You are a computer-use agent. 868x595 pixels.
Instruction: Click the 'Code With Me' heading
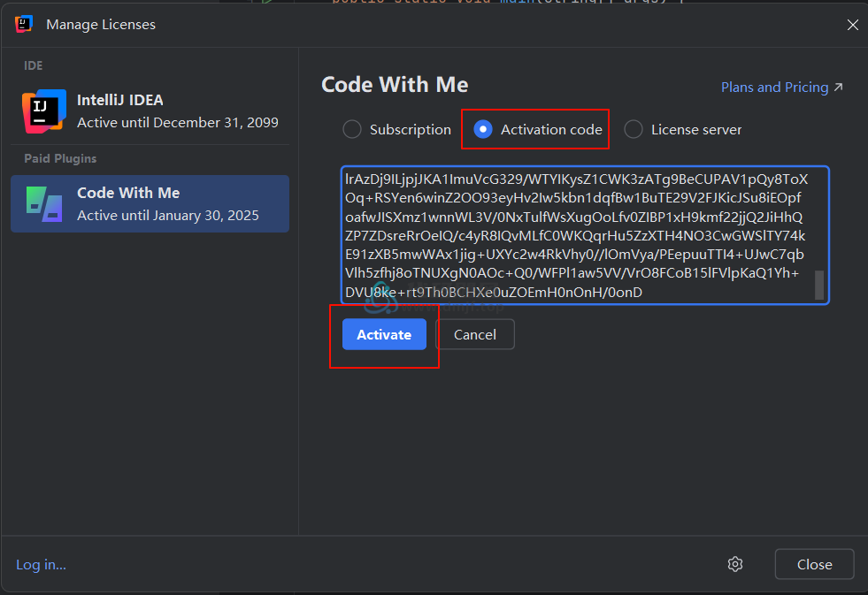point(395,85)
